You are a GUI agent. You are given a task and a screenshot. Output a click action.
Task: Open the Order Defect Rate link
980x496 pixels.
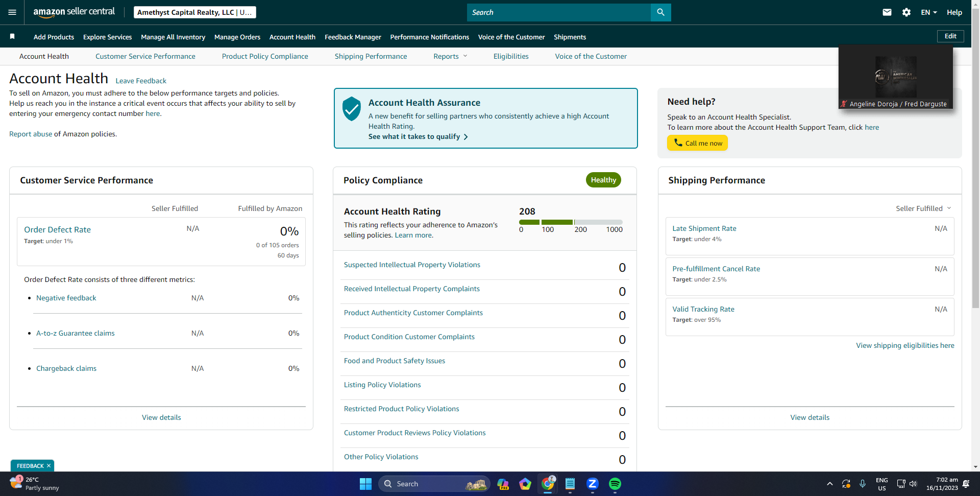point(57,230)
